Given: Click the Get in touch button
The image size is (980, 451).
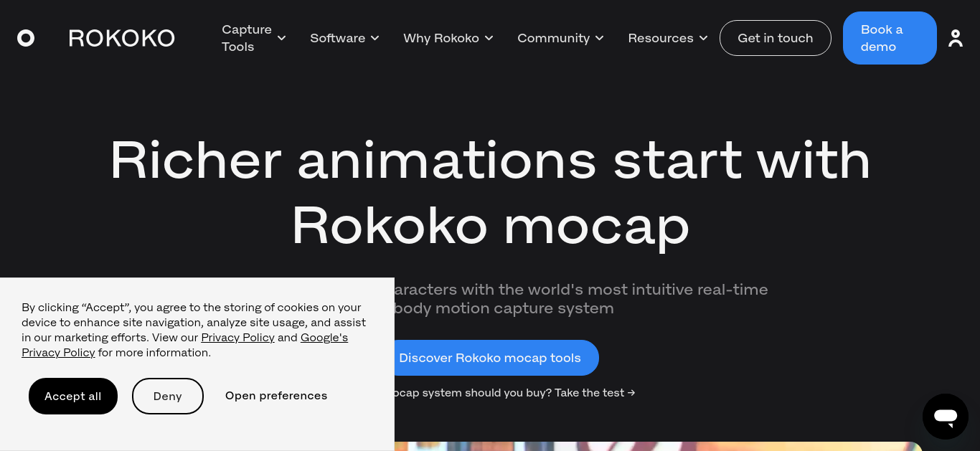Looking at the screenshot, I should [776, 38].
